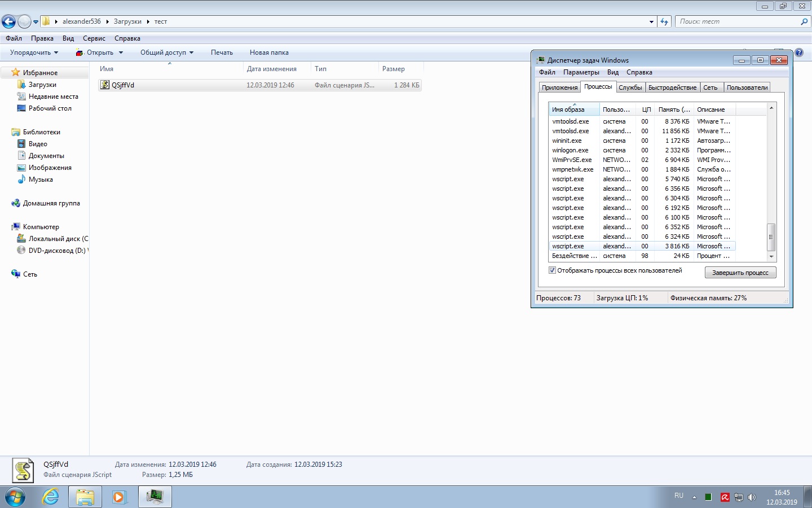Image resolution: width=812 pixels, height=508 pixels.
Task: Click the Компьютер icon in sidebar
Action: (16, 227)
